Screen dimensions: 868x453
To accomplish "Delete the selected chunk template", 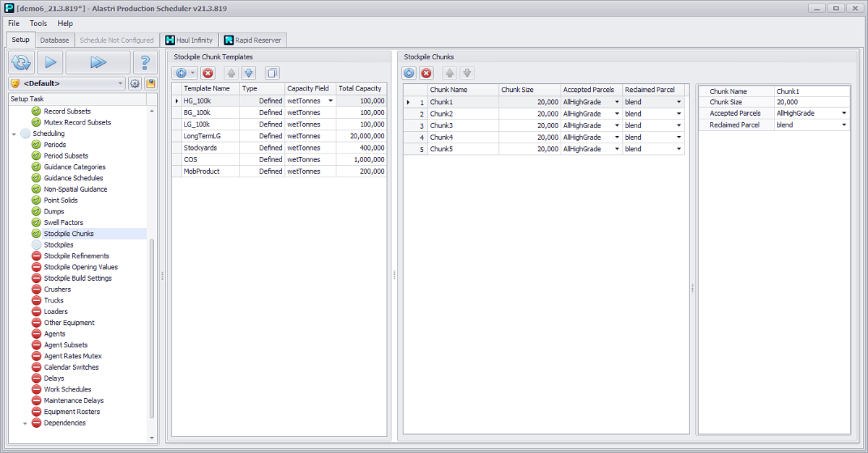I will coord(208,73).
